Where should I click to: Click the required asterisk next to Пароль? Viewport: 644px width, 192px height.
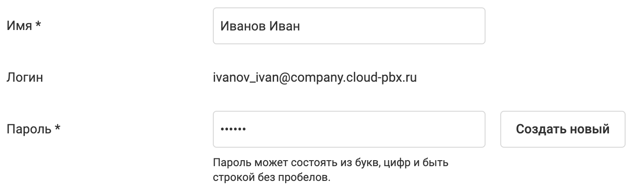coord(58,128)
